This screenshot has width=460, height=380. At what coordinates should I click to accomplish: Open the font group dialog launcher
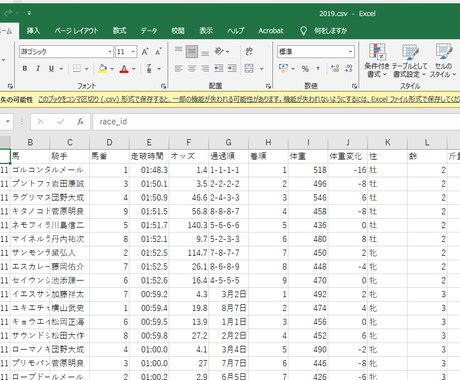click(x=164, y=86)
